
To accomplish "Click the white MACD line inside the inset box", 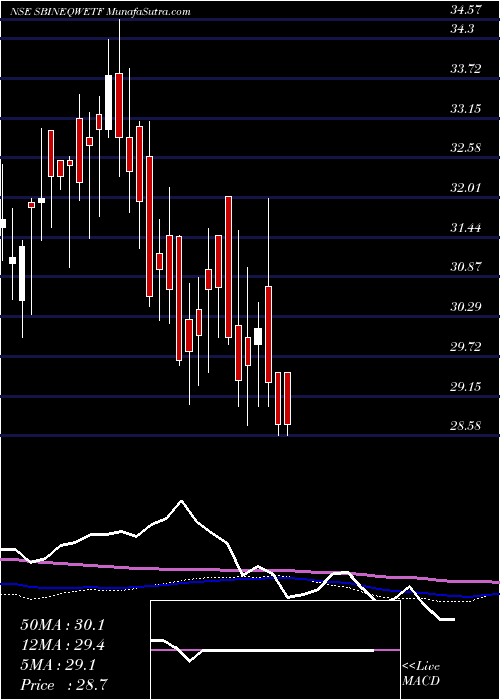I will 262,651.
